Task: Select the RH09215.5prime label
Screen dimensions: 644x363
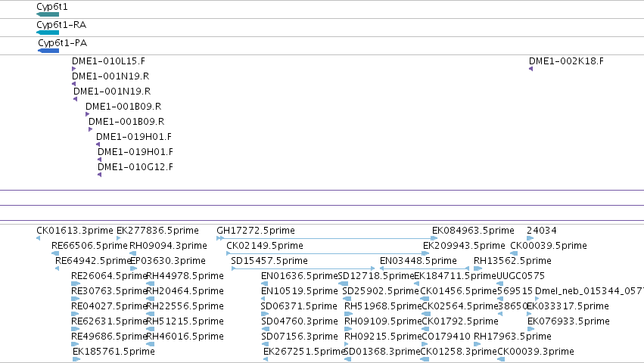Action: click(x=383, y=337)
